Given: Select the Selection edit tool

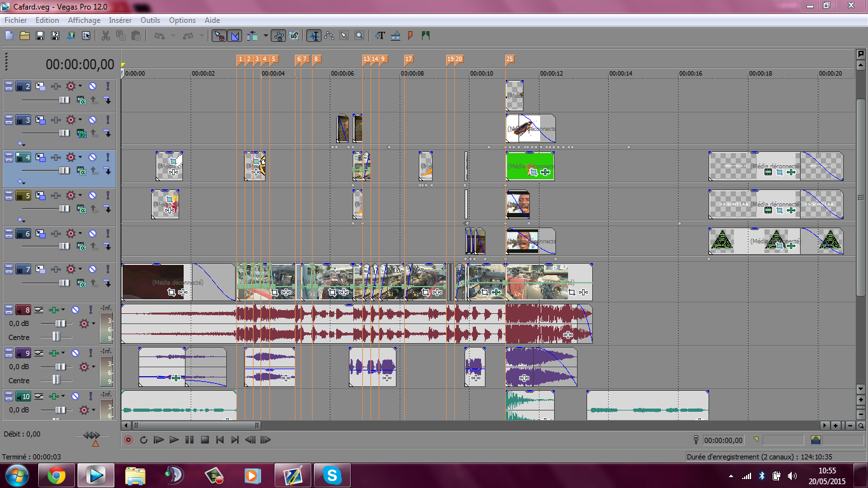Looking at the screenshot, I should click(344, 36).
